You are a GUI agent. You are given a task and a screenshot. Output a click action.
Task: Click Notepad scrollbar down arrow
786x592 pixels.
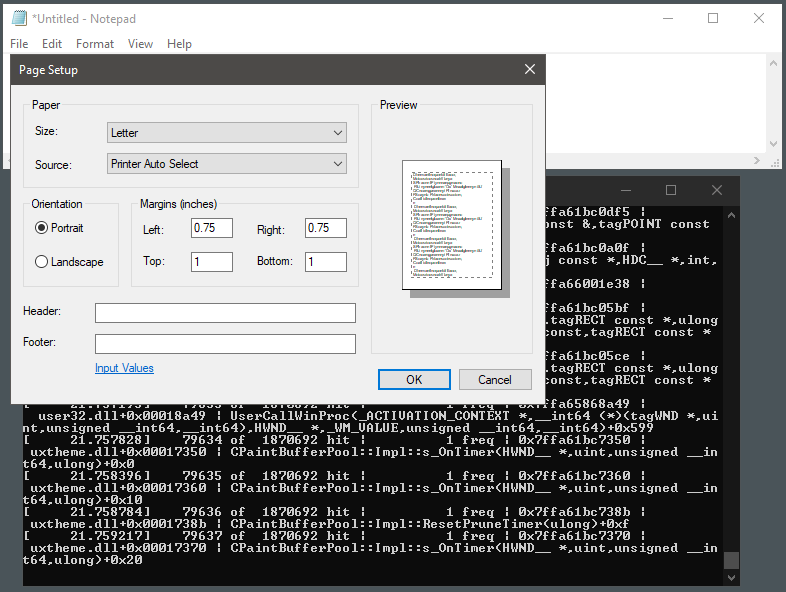click(x=773, y=144)
